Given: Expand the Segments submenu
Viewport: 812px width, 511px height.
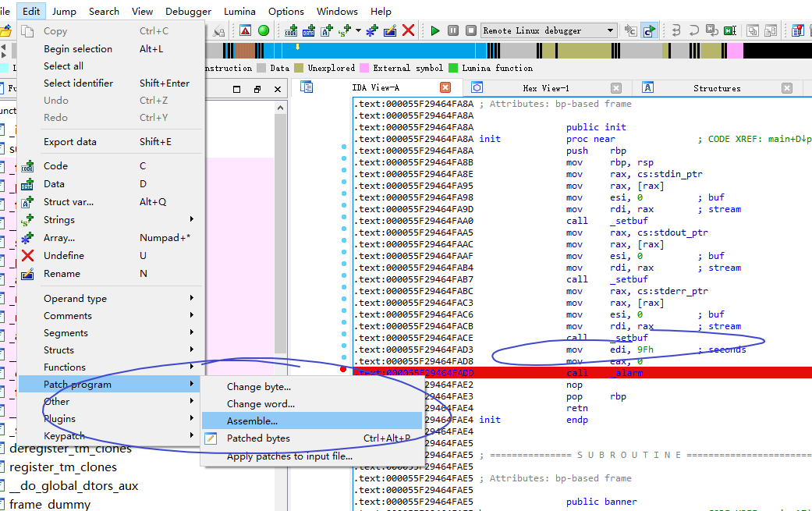Looking at the screenshot, I should click(x=111, y=332).
